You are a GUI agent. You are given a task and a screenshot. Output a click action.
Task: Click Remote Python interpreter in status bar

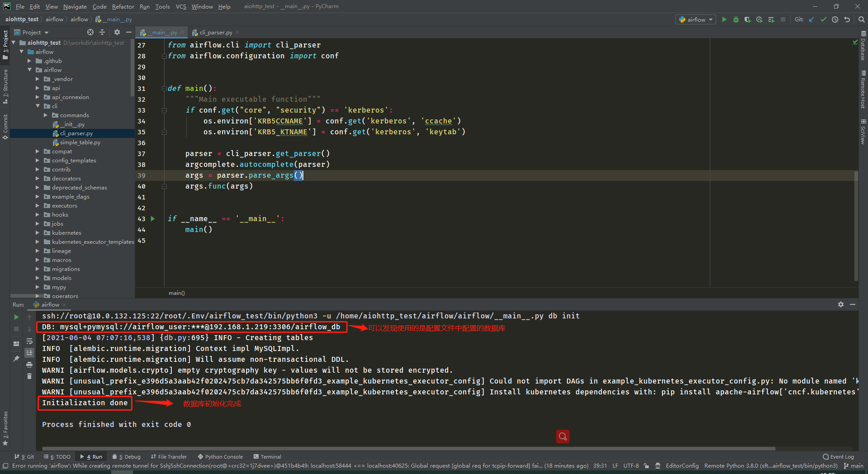tap(771, 465)
